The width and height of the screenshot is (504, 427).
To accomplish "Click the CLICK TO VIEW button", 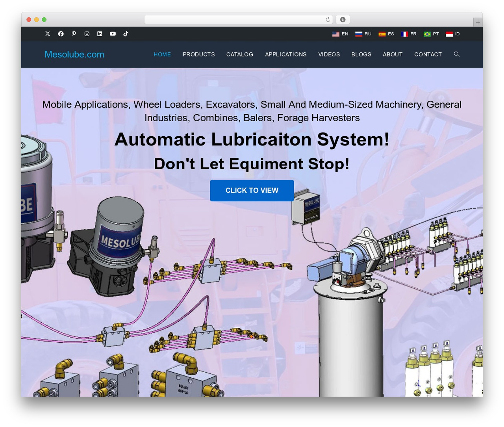I will 252,191.
